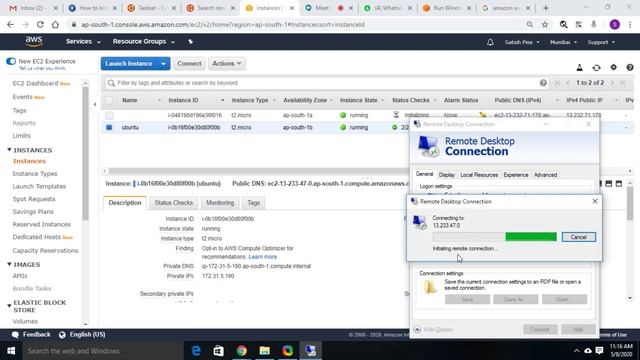
Task: Open Spot Requests in the sidebar
Action: coord(34,199)
